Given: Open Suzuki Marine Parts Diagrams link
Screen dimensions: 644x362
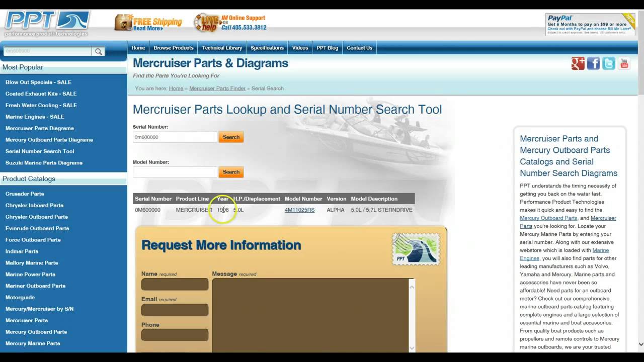Looking at the screenshot, I should (44, 163).
